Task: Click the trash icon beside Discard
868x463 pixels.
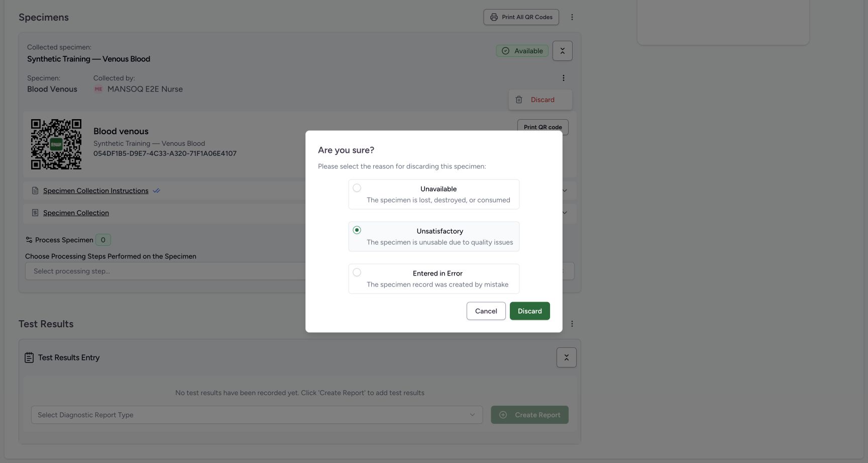Action: click(519, 100)
